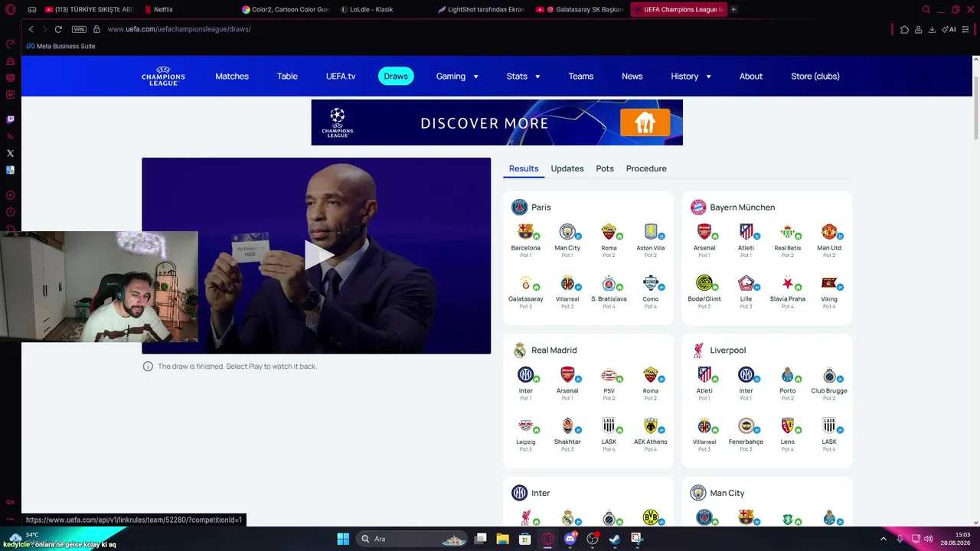Open the GX Control speedometer icon in the sidebar
This screenshot has height=551, width=980.
click(x=10, y=44)
